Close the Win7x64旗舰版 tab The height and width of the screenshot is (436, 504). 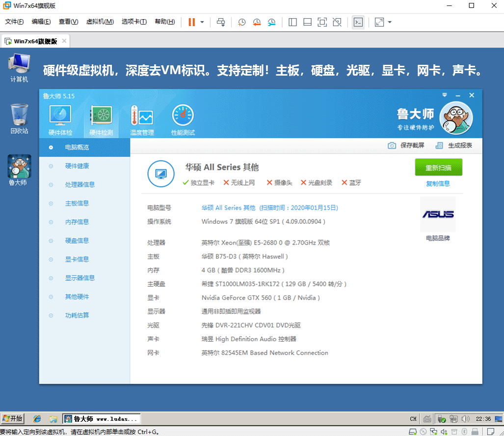click(x=64, y=41)
